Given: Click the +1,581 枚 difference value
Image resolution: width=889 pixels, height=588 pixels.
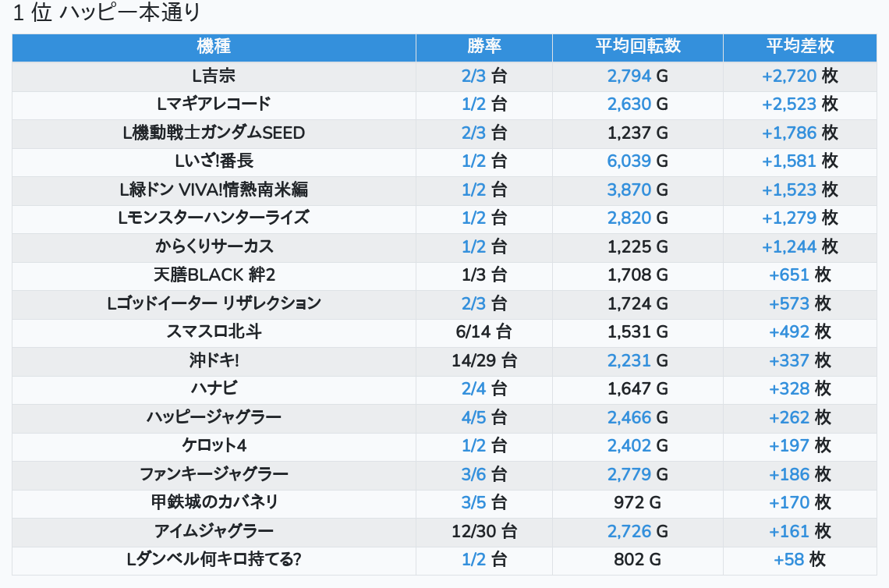Looking at the screenshot, I should pyautogui.click(x=800, y=161).
